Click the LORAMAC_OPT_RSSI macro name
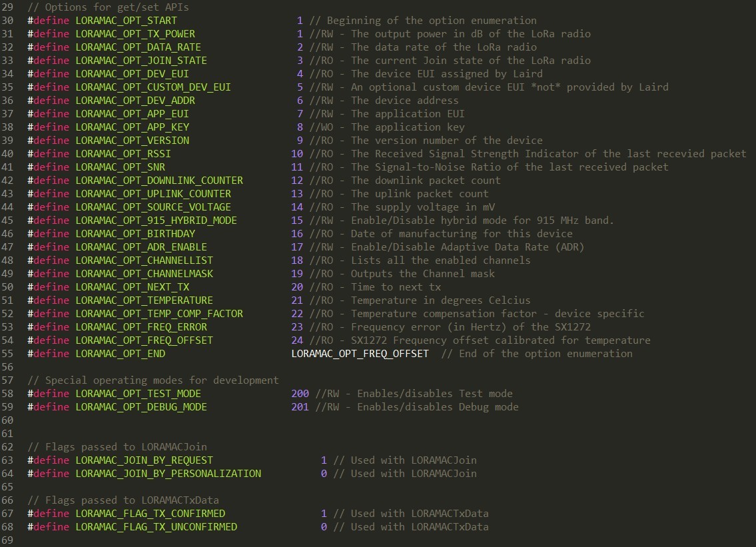 [123, 154]
